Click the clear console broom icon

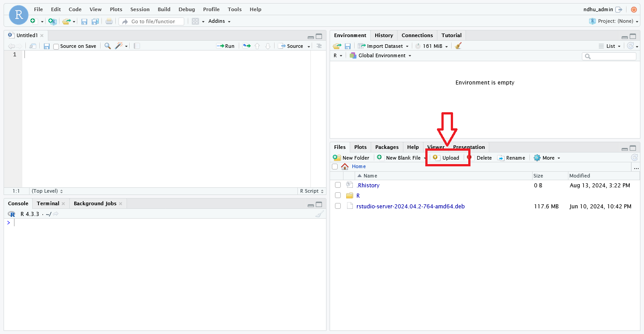(x=319, y=214)
